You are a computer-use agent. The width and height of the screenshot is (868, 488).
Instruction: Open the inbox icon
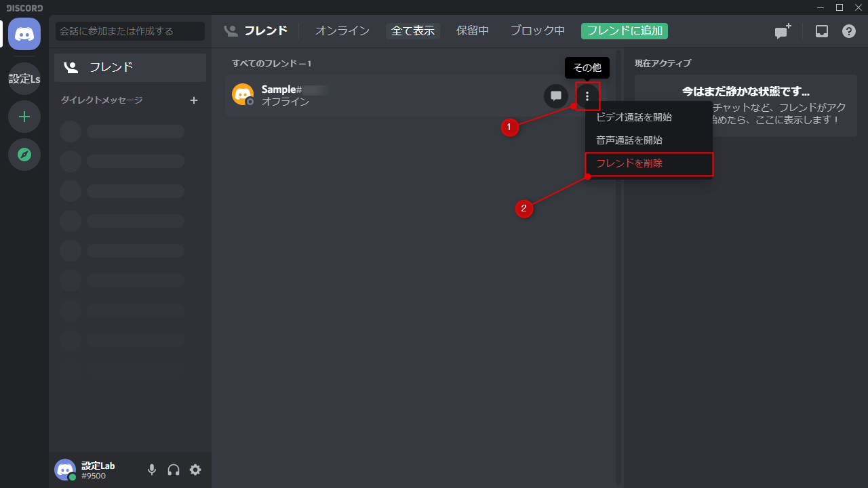click(x=822, y=31)
